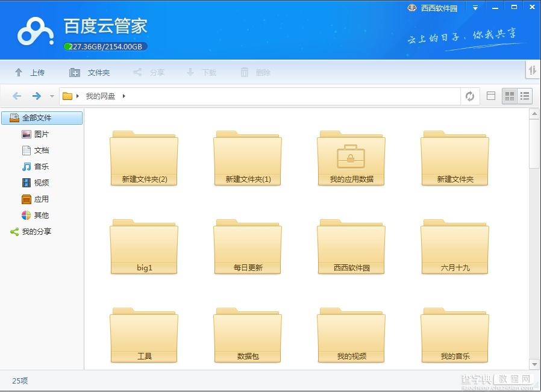This screenshot has width=541, height=392.
Task: Click the user avatar icon in title bar
Action: [412, 8]
